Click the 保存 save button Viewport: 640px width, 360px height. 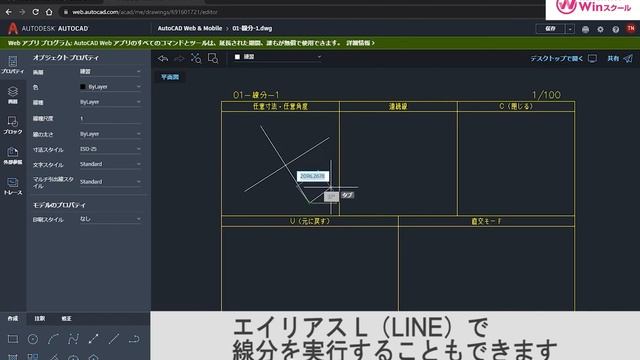(550, 29)
